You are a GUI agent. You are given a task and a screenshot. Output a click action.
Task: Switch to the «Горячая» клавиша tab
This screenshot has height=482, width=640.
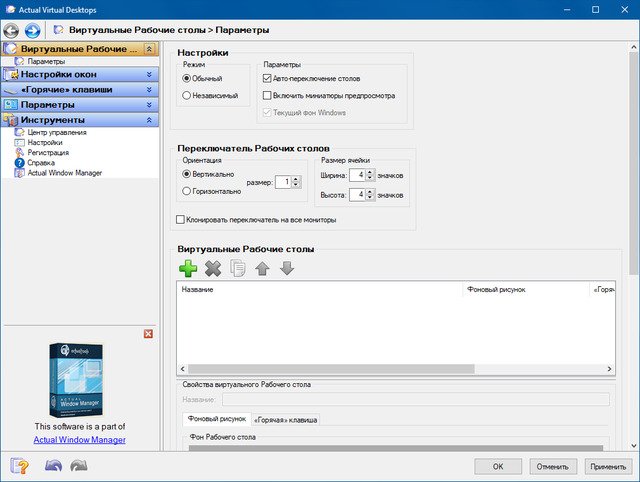coord(285,420)
